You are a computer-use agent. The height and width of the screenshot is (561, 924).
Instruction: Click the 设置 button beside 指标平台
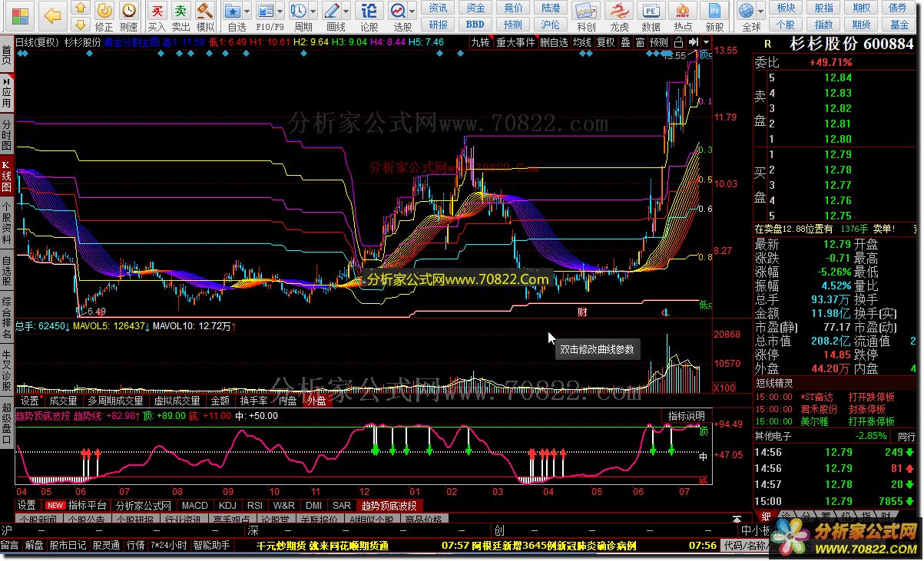pos(27,506)
